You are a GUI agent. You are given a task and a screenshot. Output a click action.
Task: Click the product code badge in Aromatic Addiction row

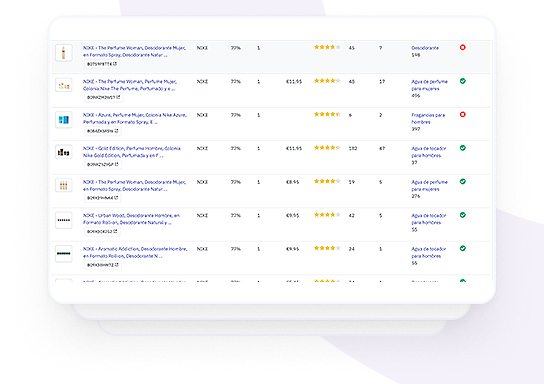[x=102, y=265]
